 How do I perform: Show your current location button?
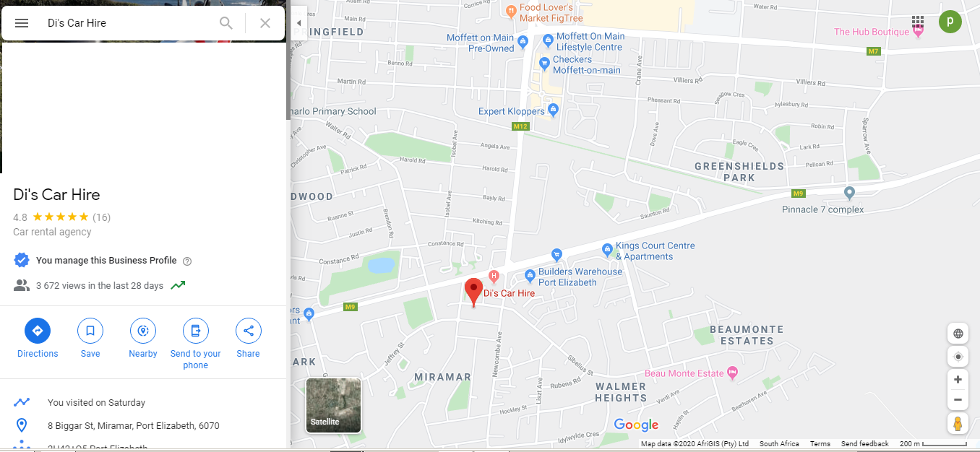click(x=958, y=357)
